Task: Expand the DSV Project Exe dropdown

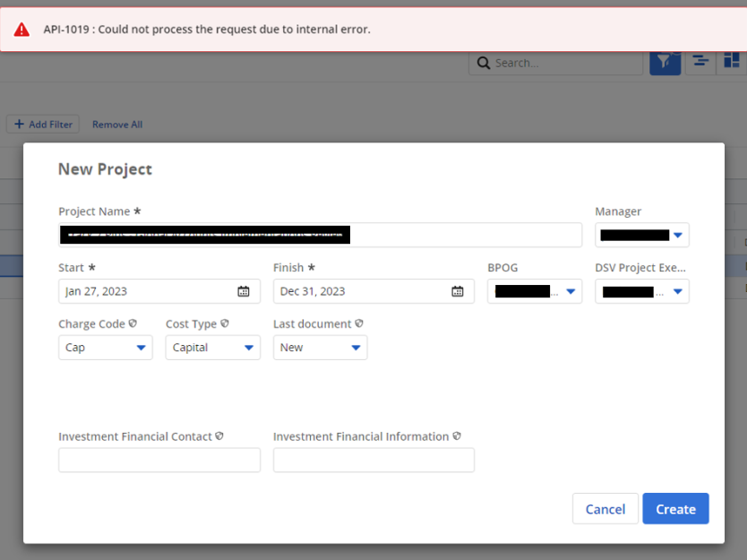Action: pos(678,291)
